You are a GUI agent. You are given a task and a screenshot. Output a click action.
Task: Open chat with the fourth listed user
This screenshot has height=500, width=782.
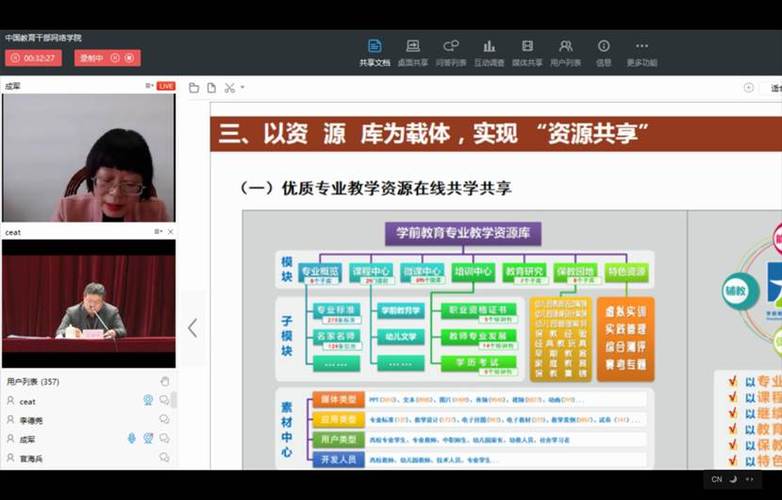click(164, 457)
